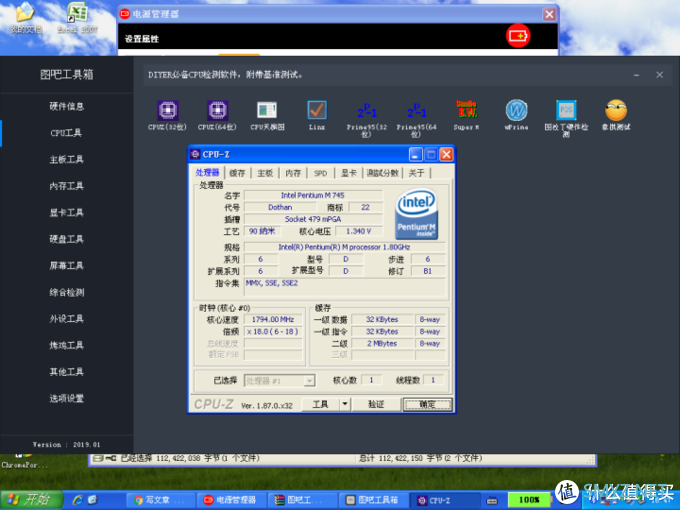Click Internet Explorer quick launch icon
This screenshot has width=680, height=510.
tap(78, 500)
